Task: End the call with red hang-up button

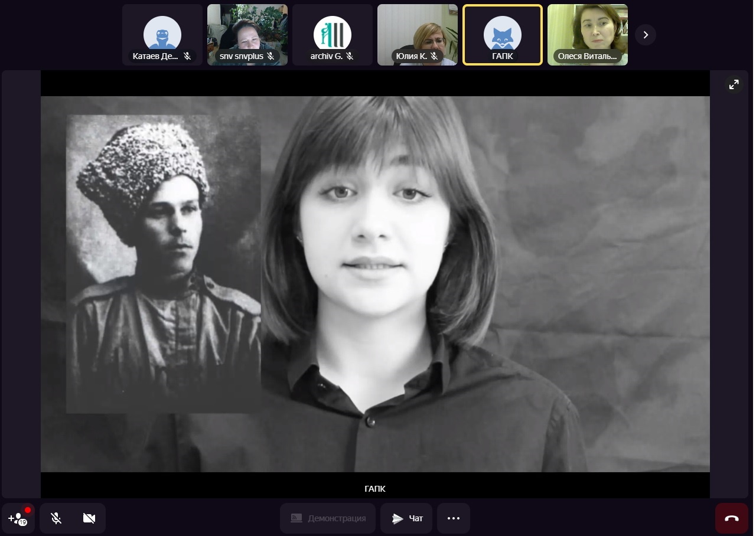Action: (731, 518)
